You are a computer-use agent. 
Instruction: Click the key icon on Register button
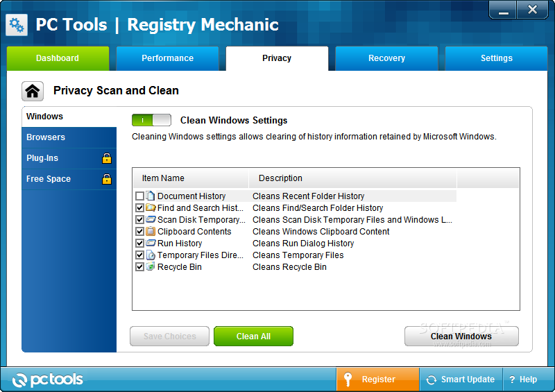point(348,380)
